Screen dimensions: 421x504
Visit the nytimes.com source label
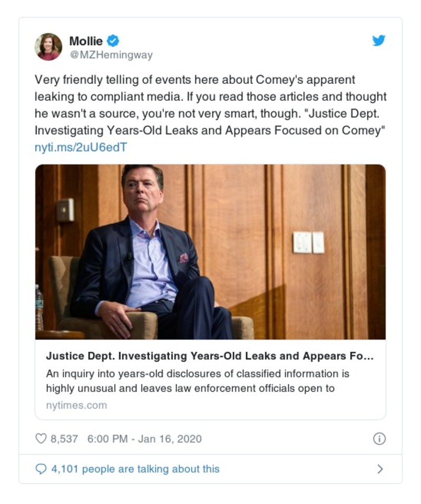coord(76,405)
